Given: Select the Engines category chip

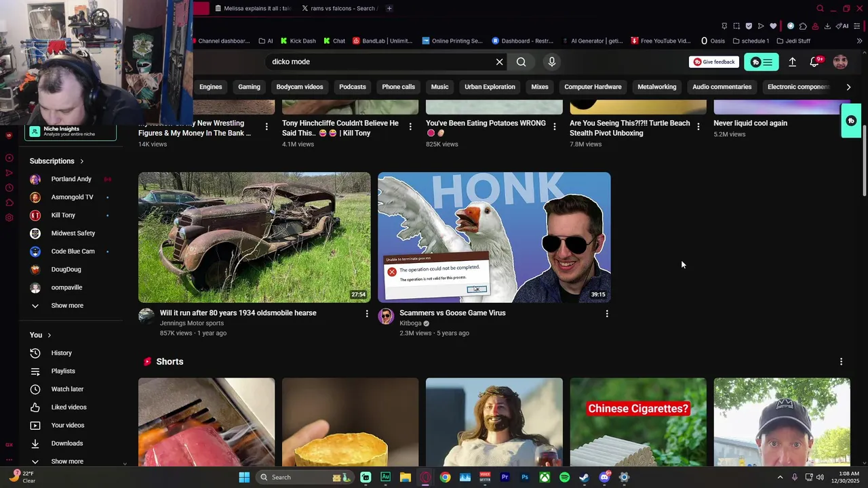Looking at the screenshot, I should [210, 87].
